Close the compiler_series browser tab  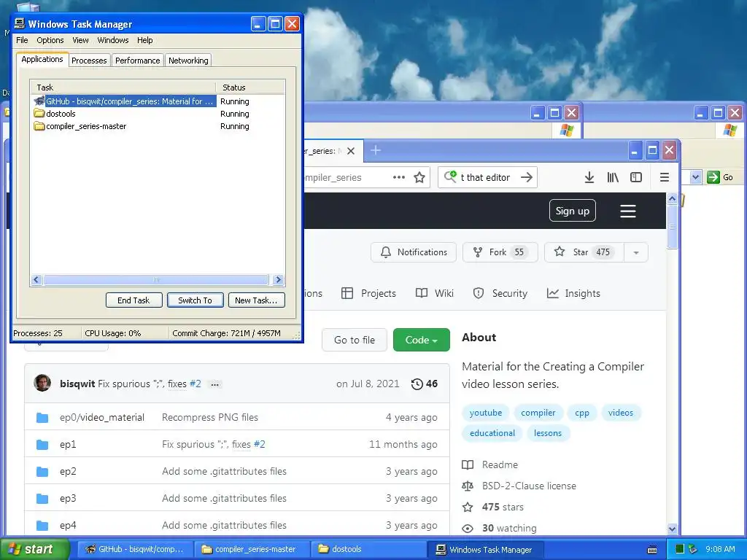tap(351, 151)
